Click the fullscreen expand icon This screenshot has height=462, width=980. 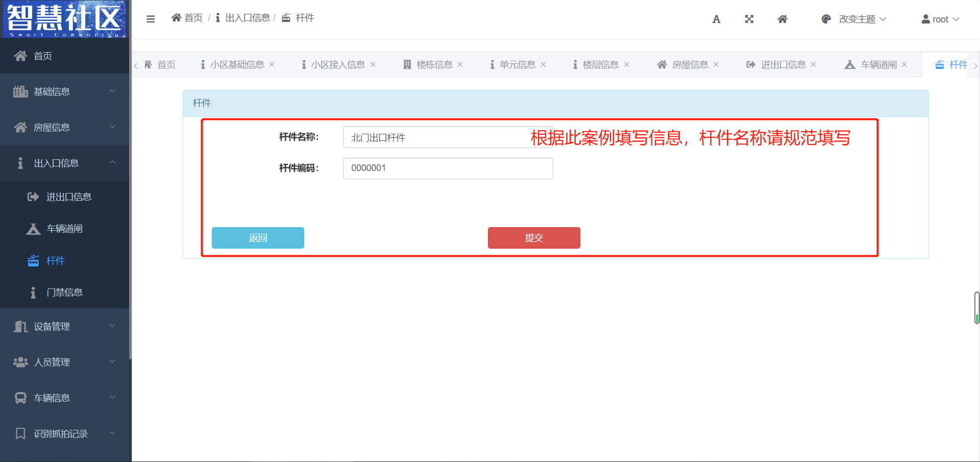tap(749, 19)
